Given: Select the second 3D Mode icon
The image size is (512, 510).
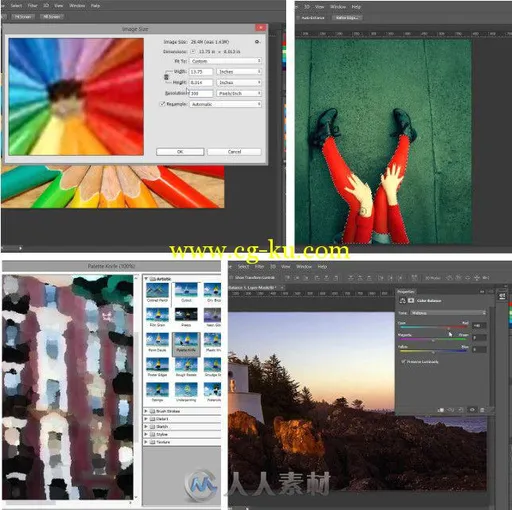Looking at the screenshot, I should (x=458, y=277).
